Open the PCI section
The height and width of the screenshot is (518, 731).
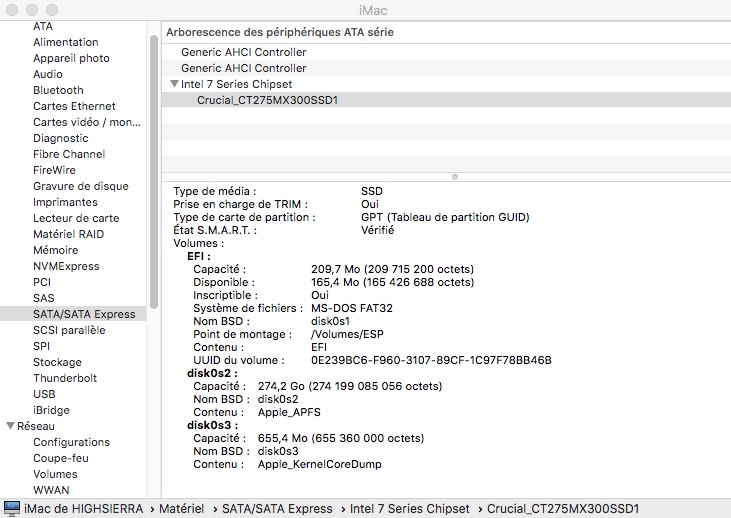[x=42, y=282]
